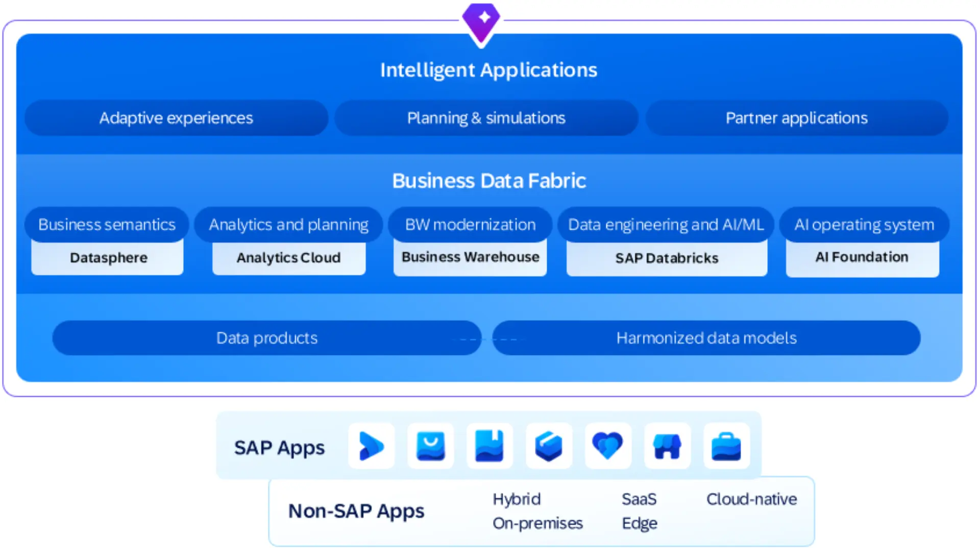This screenshot has height=548, width=980.
Task: Click the shopping bag SAP app icon
Action: [430, 446]
